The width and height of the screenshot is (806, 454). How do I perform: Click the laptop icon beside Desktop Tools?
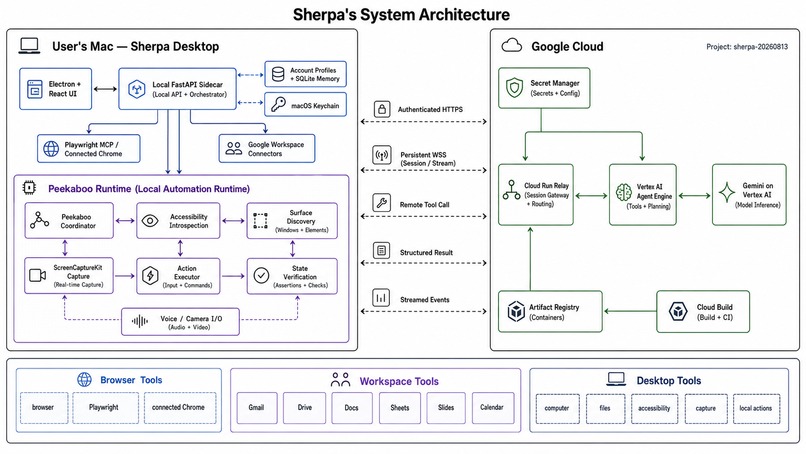point(616,379)
